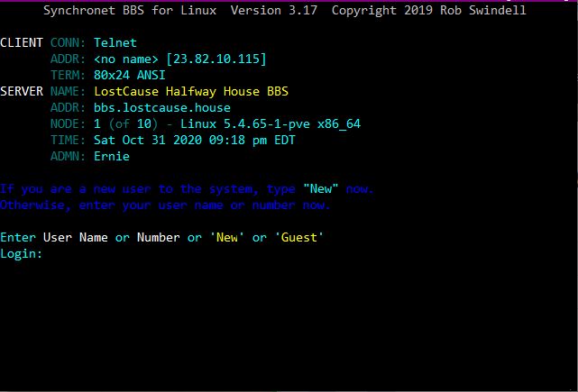
Task: Select the 'Version 3.17' text
Action: point(274,10)
